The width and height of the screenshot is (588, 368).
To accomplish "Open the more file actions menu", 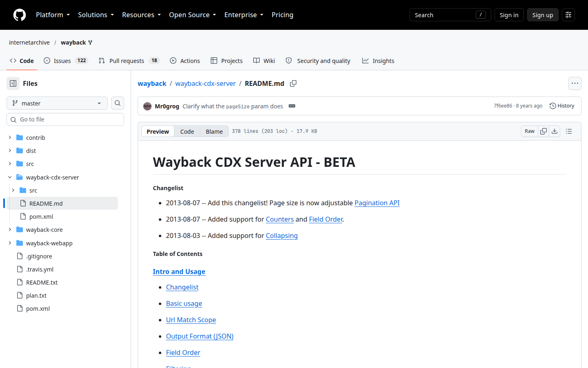I will click(x=575, y=83).
